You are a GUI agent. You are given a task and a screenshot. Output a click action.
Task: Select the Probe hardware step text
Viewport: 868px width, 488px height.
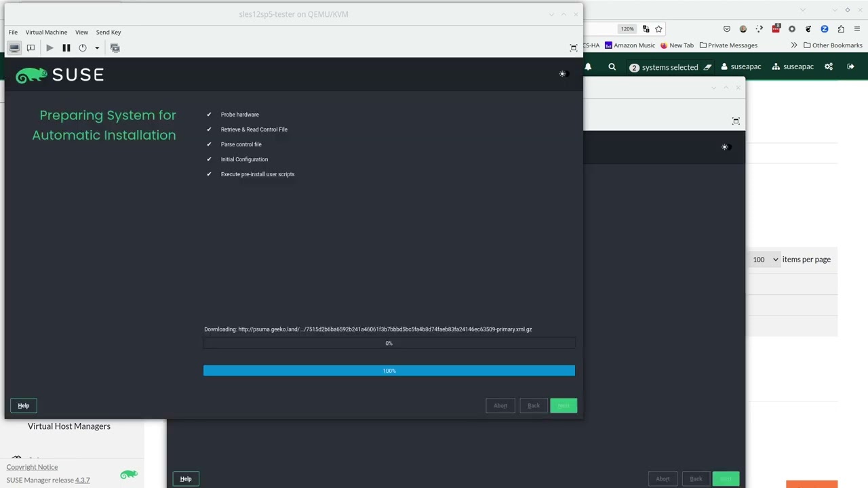click(240, 115)
